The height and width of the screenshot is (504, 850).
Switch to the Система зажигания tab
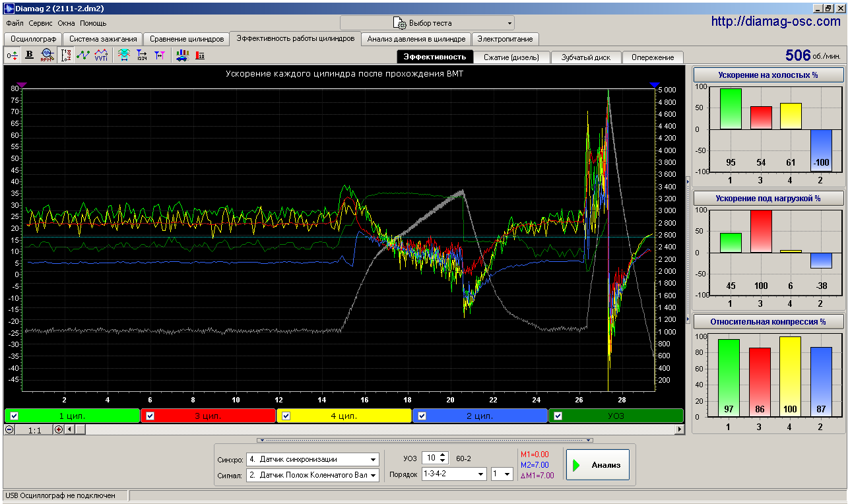click(x=103, y=39)
